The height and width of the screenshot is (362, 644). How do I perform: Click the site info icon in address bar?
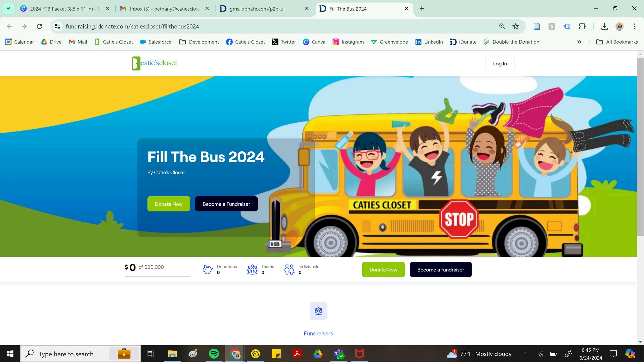click(57, 26)
